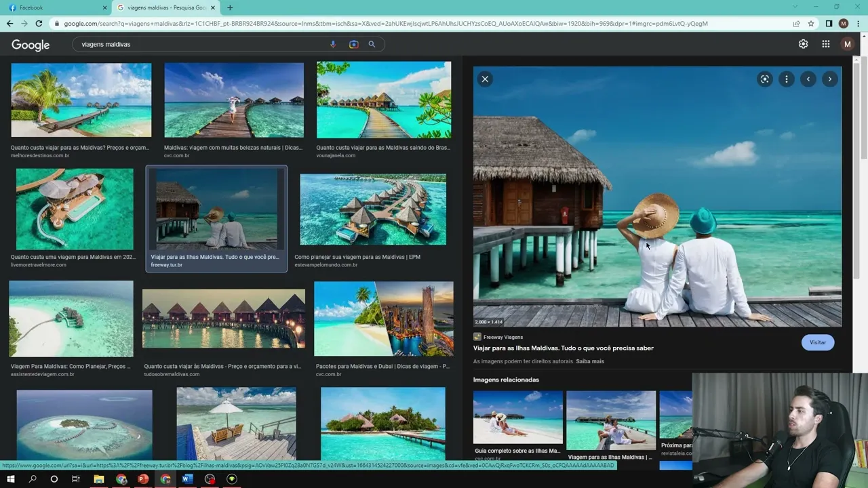The image size is (868, 488).
Task: Go to previous image in preview
Action: [x=808, y=79]
